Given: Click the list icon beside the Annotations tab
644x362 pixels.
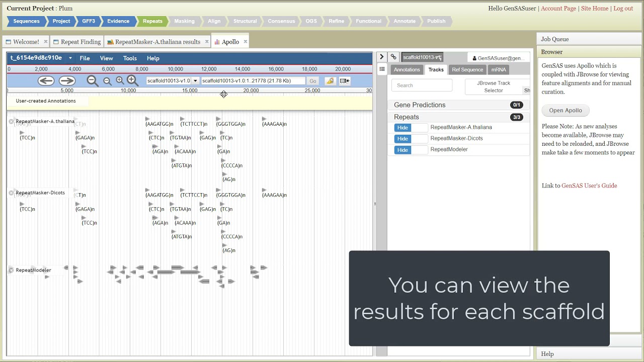Looking at the screenshot, I should 382,69.
